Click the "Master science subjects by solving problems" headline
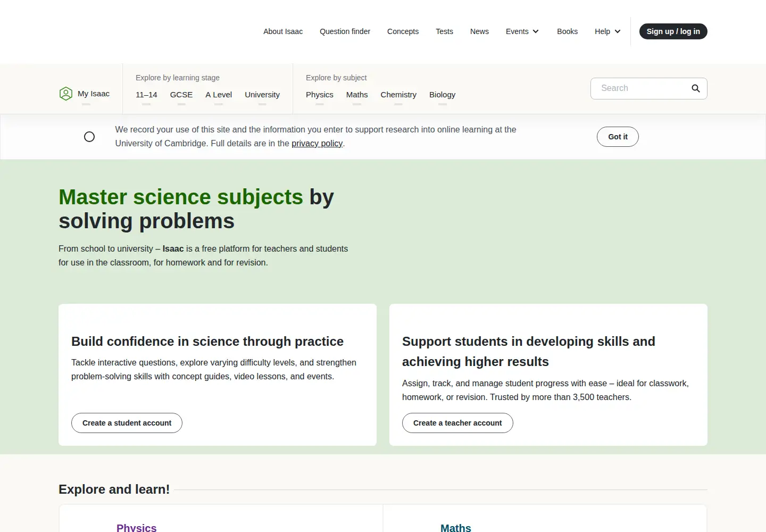This screenshot has height=532, width=766. click(x=196, y=209)
